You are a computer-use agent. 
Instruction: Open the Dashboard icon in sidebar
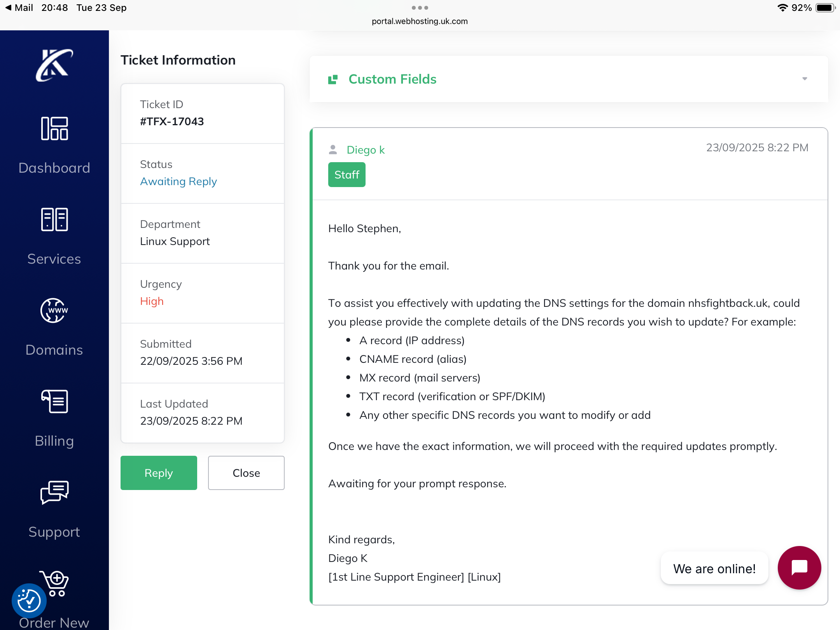(x=54, y=129)
